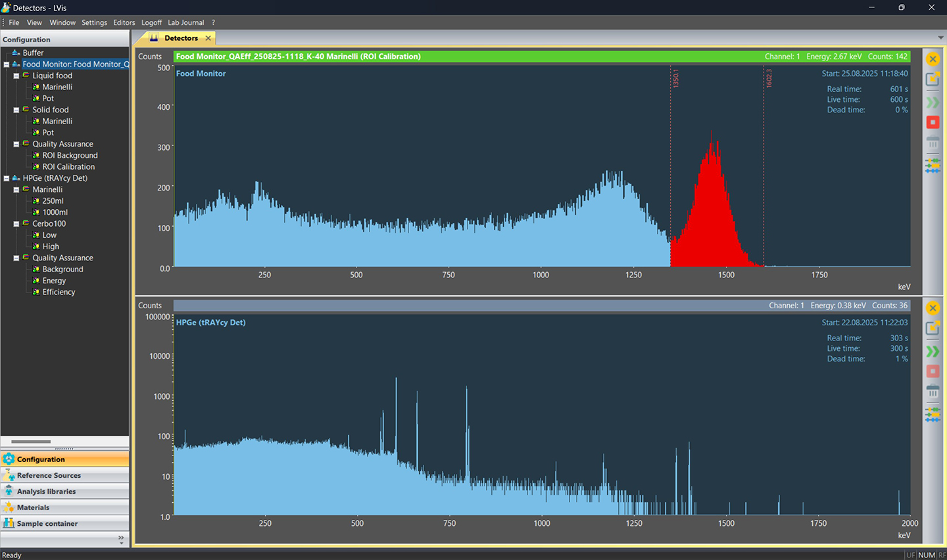The height and width of the screenshot is (560, 947).
Task: Open the Reference Sources panel
Action: click(x=49, y=475)
